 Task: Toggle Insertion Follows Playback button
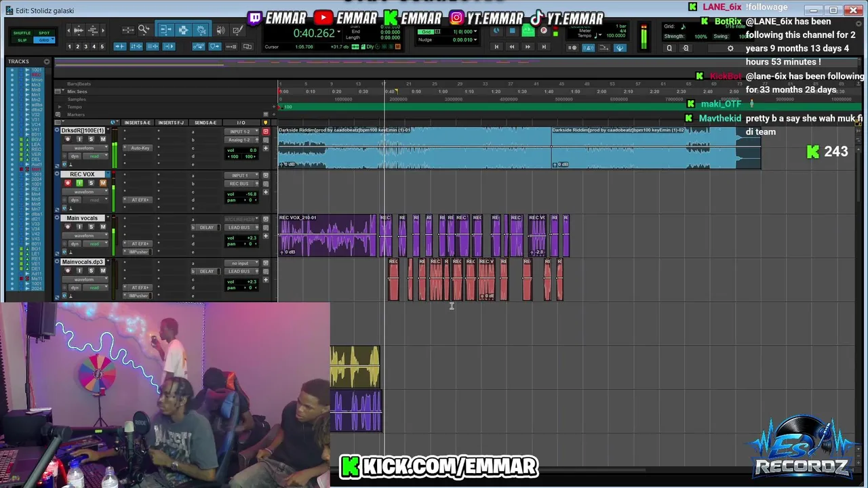click(x=169, y=46)
